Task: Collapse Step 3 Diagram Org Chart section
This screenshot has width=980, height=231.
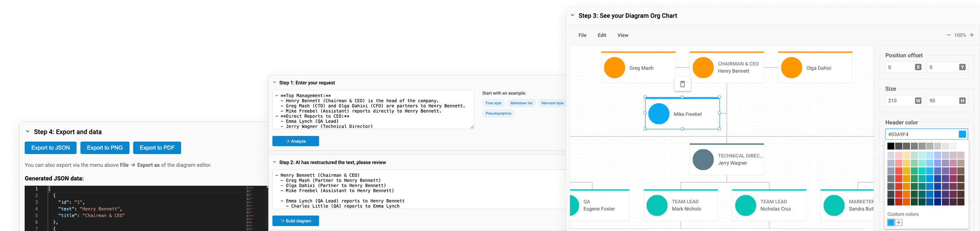Action: 573,15
